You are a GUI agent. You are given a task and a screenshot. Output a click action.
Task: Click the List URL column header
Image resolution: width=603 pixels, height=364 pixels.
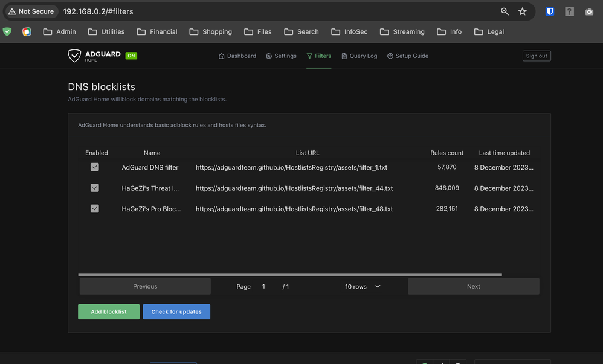[x=308, y=153]
